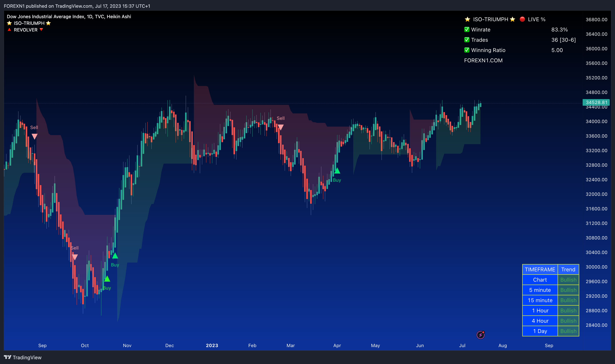This screenshot has height=364, width=615.
Task: Click the Winrate green checkmark icon
Action: pos(467,30)
